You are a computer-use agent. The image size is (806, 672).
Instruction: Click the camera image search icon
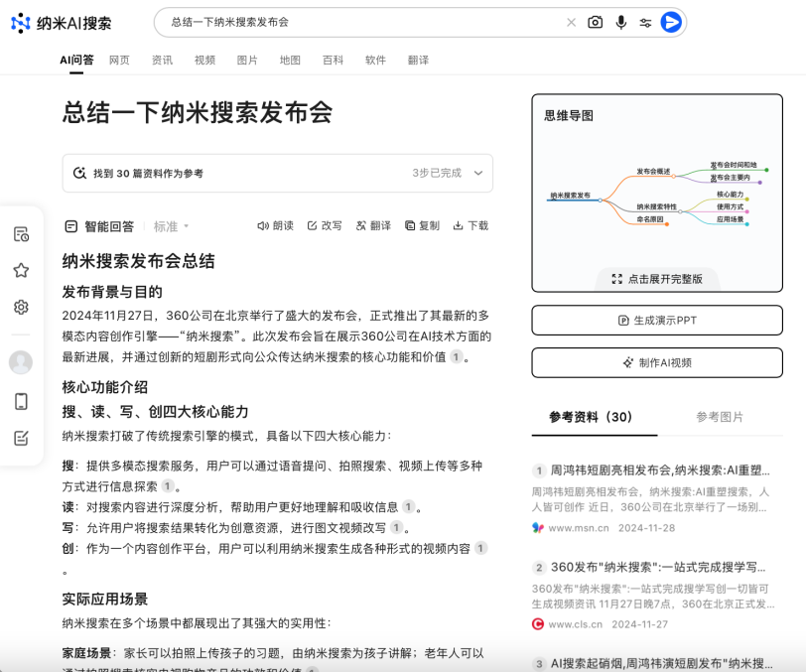point(596,22)
